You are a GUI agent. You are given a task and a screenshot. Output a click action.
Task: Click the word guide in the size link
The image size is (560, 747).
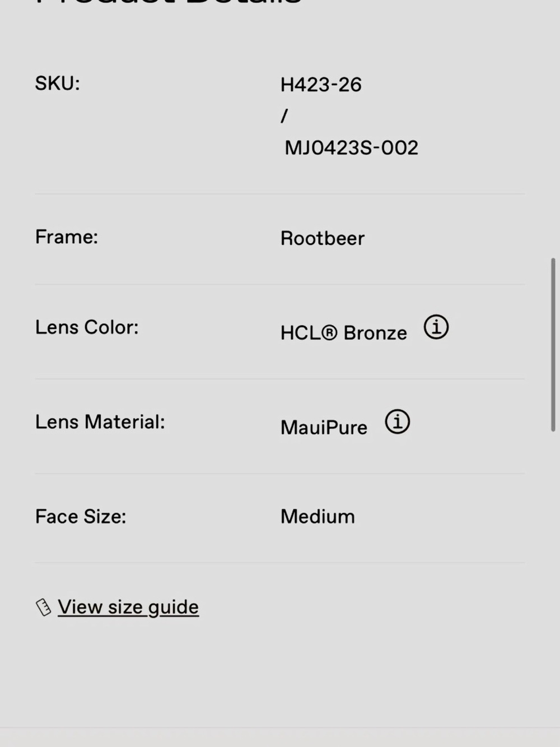(x=173, y=607)
